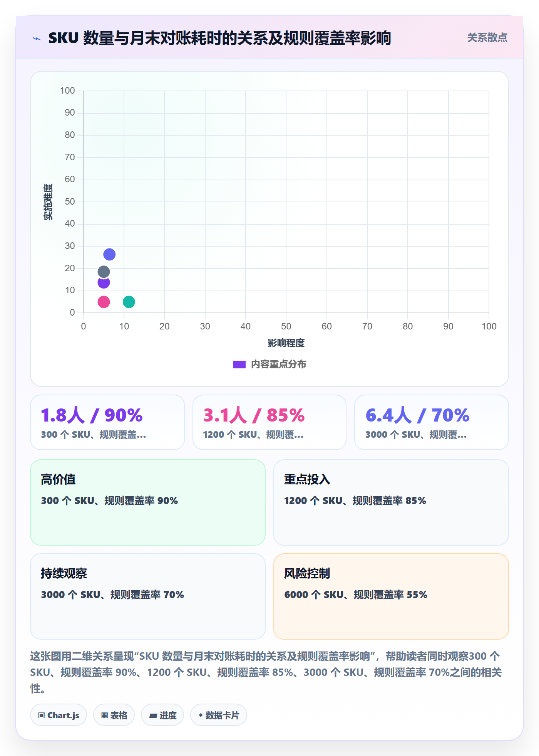Click the x-axis tick label 50

pyautogui.click(x=286, y=326)
